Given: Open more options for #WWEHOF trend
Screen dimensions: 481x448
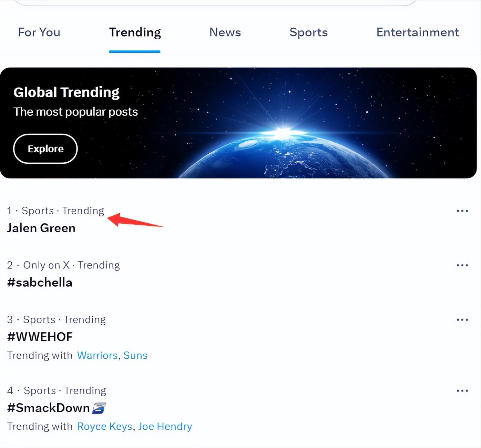Looking at the screenshot, I should (x=462, y=319).
